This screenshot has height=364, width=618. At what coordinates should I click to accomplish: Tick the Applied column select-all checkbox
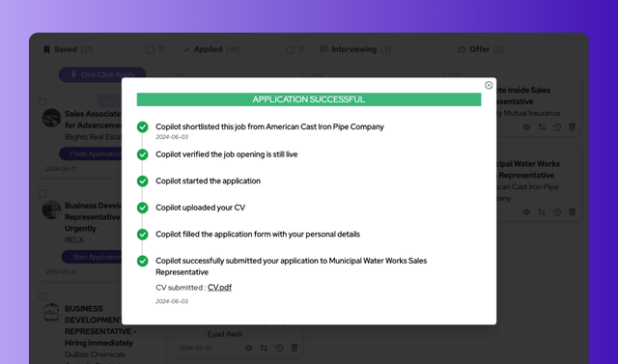pos(290,49)
